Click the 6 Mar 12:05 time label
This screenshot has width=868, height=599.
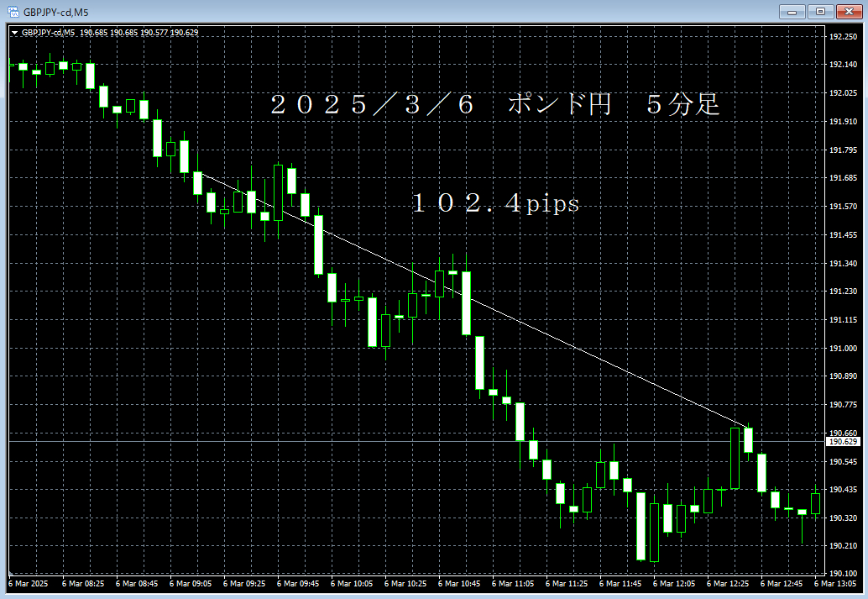(x=674, y=584)
